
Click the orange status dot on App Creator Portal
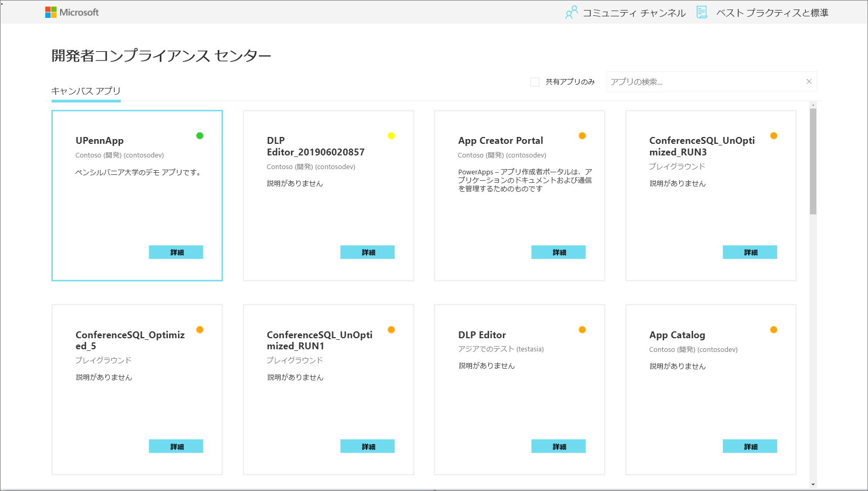[x=582, y=135]
